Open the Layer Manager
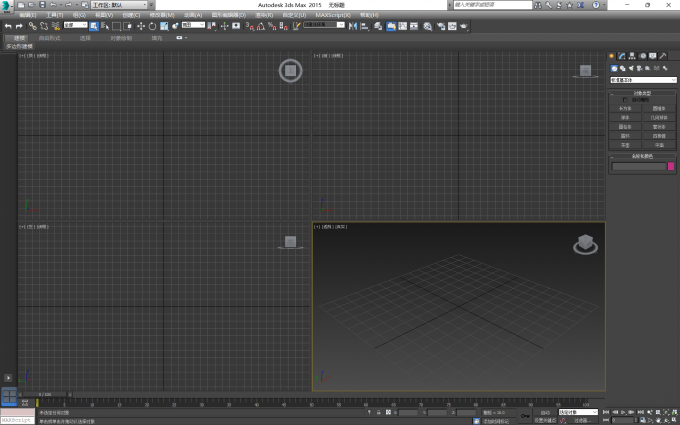The image size is (680, 425). 378,26
